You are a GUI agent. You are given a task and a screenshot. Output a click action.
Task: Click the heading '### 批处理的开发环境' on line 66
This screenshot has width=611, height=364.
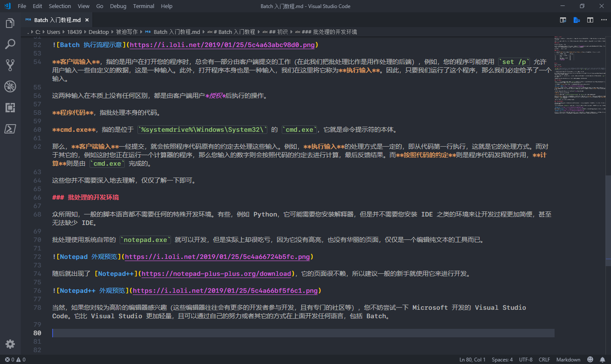point(85,197)
